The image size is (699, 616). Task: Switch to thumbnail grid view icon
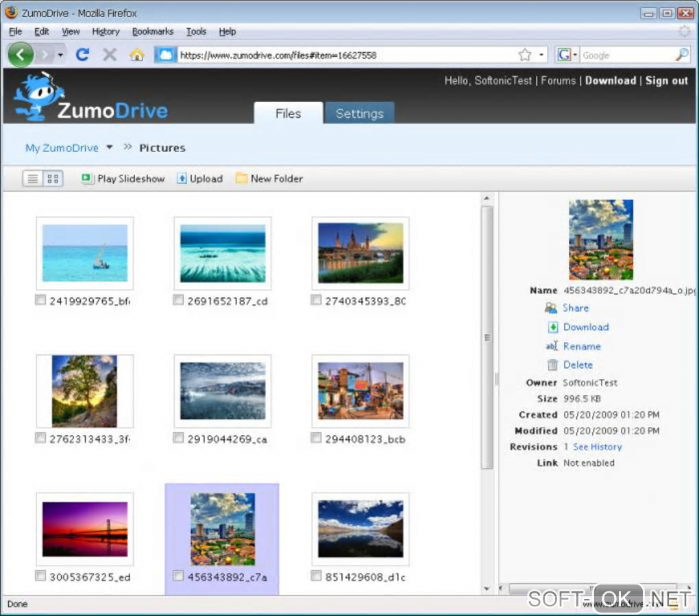point(53,179)
